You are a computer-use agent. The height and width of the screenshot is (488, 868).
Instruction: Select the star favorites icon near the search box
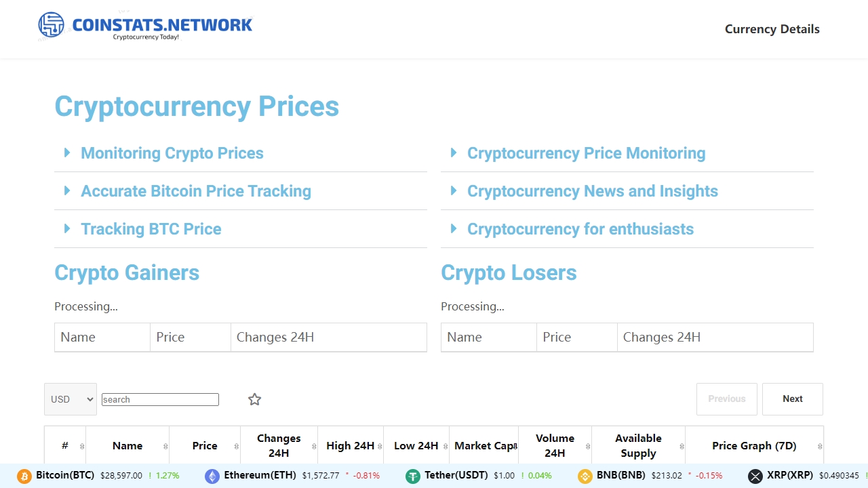pyautogui.click(x=254, y=399)
